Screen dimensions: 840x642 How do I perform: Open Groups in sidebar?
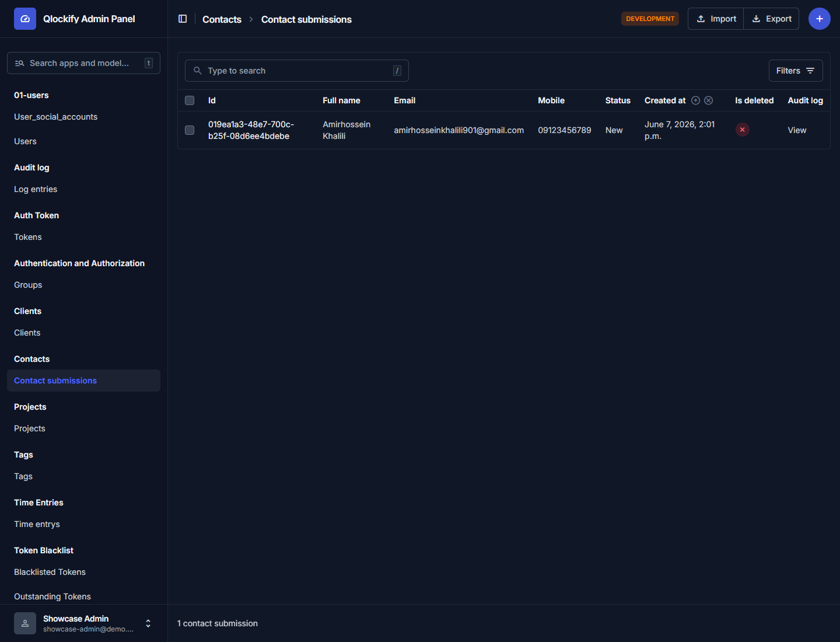(x=28, y=285)
